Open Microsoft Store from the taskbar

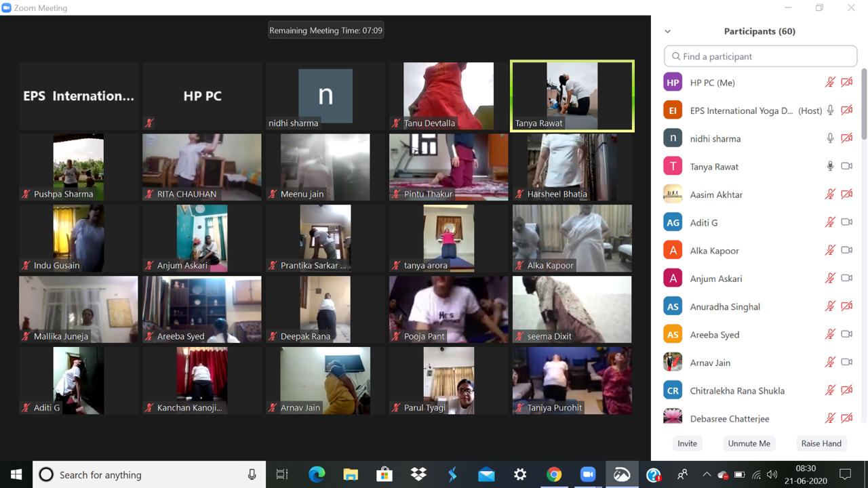384,474
